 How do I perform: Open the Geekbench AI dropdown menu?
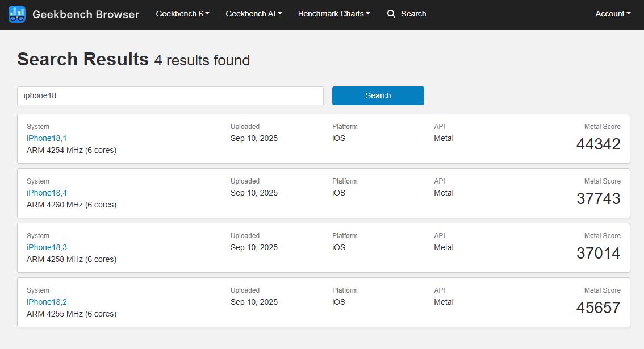pyautogui.click(x=253, y=14)
